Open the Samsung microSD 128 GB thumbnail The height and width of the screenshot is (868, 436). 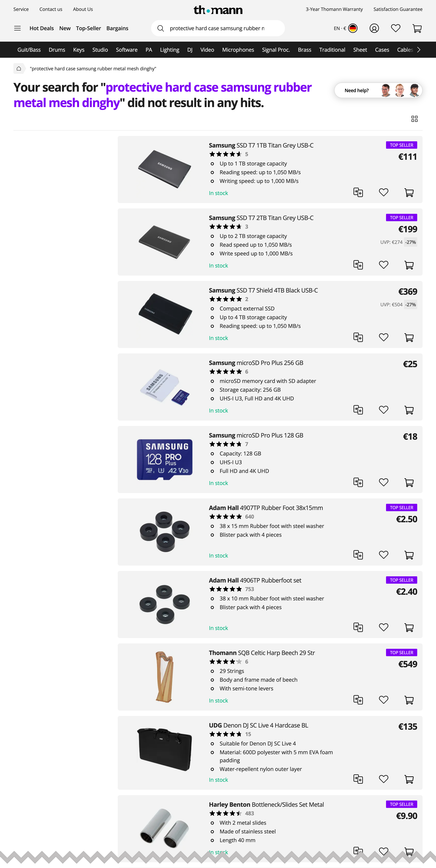coord(165,459)
